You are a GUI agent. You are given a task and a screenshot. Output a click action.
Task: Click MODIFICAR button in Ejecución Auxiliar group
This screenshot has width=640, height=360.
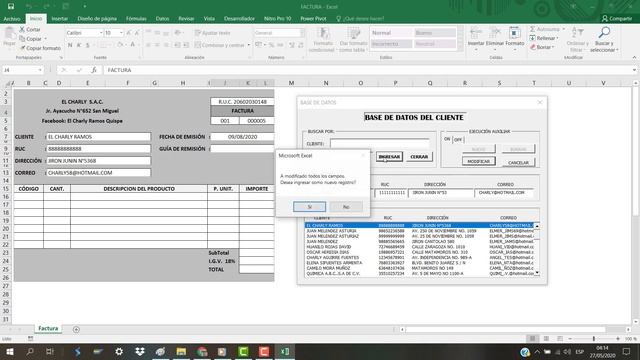click(x=478, y=161)
